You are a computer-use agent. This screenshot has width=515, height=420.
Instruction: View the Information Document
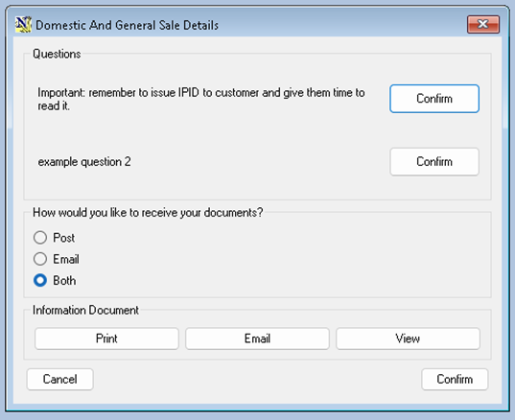click(408, 338)
